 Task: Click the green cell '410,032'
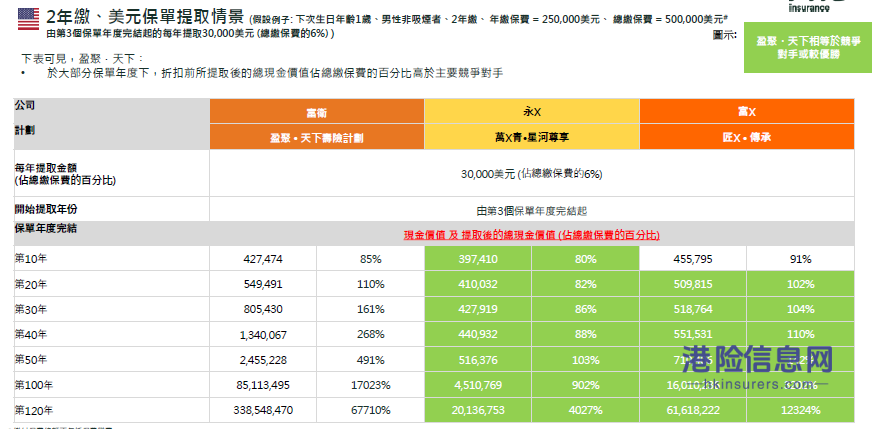(x=478, y=284)
